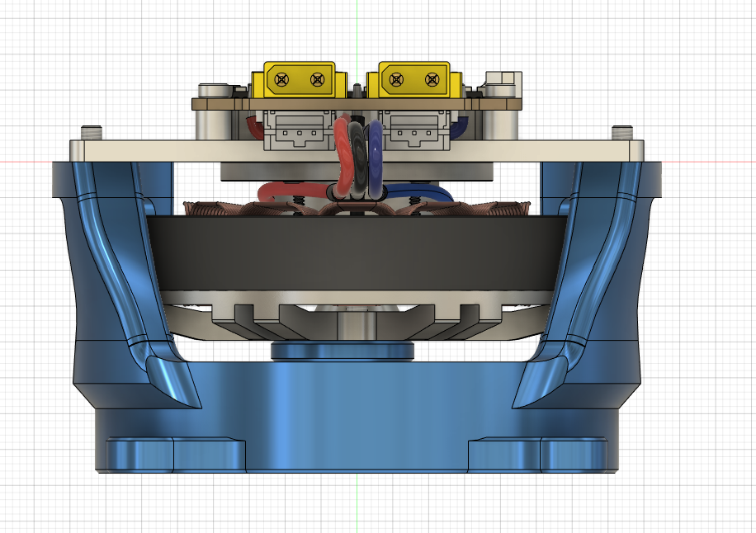The width and height of the screenshot is (756, 533).
Task: Click the blue looped wire in the center
Action: click(375, 159)
